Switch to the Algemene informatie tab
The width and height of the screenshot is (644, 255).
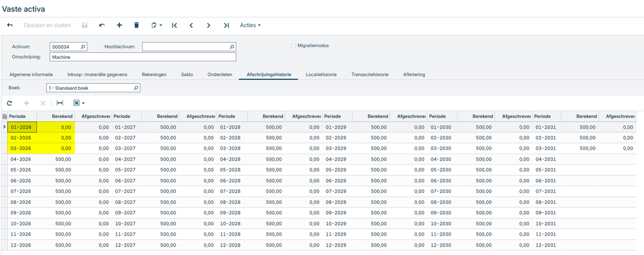click(x=31, y=75)
